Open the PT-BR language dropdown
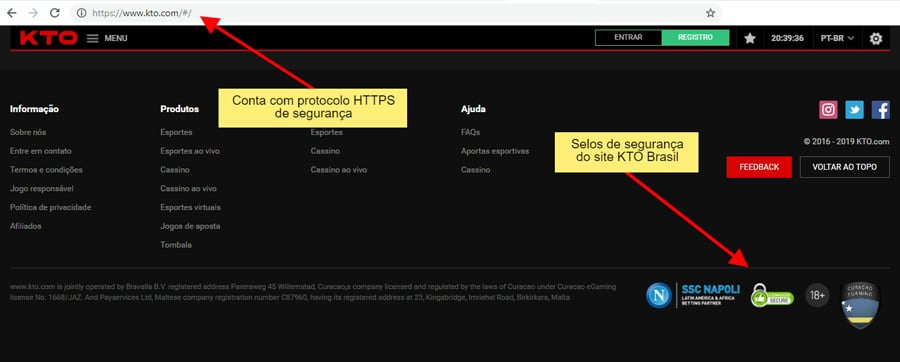 837,38
